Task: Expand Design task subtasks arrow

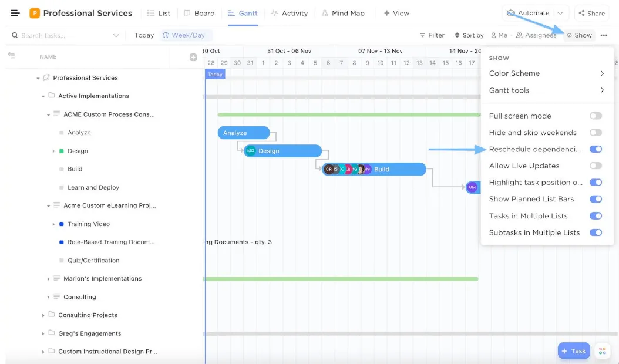Action: click(x=53, y=151)
